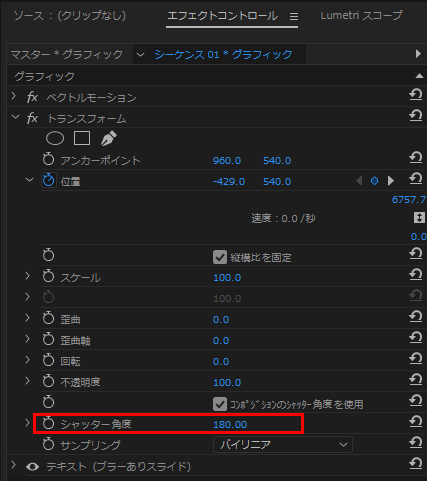
Task: Expand the シャッター角度 property
Action: (27, 423)
